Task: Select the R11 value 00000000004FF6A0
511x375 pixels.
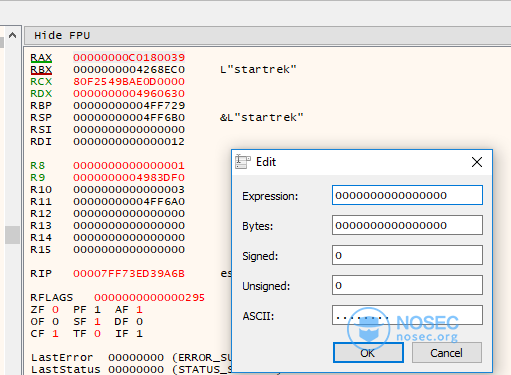Action: point(129,202)
